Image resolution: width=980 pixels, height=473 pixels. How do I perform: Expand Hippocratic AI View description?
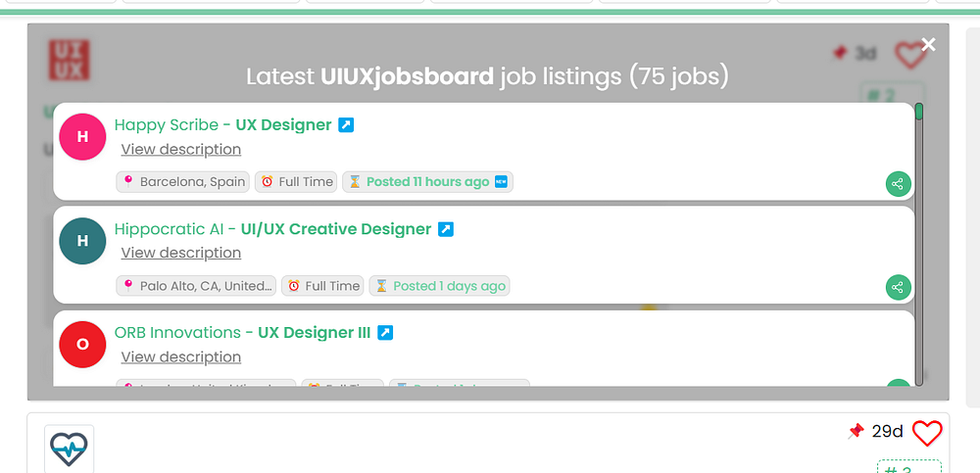pyautogui.click(x=180, y=253)
